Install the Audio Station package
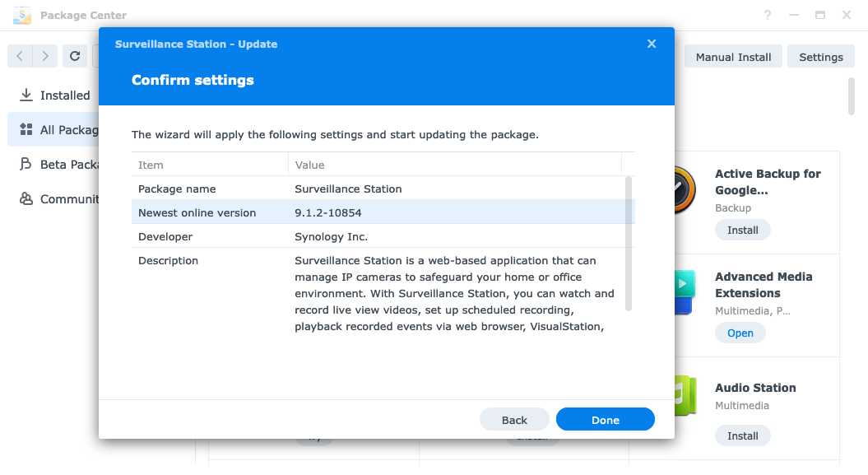 [x=742, y=435]
